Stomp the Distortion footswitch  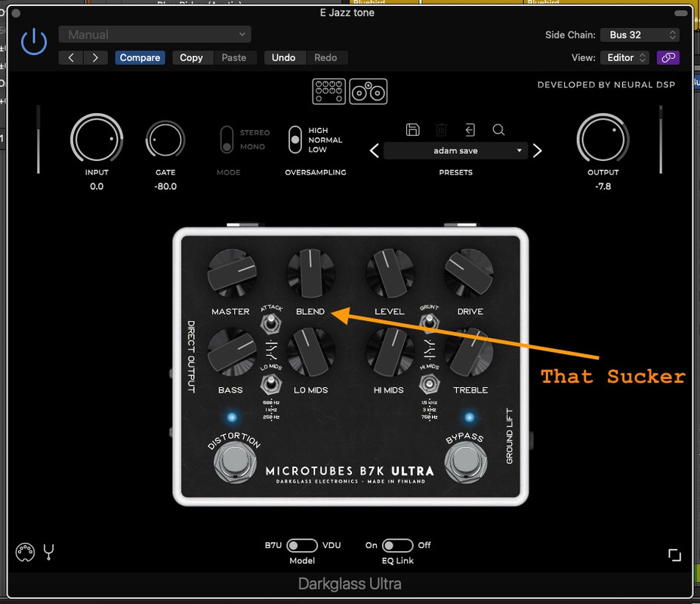pos(235,461)
